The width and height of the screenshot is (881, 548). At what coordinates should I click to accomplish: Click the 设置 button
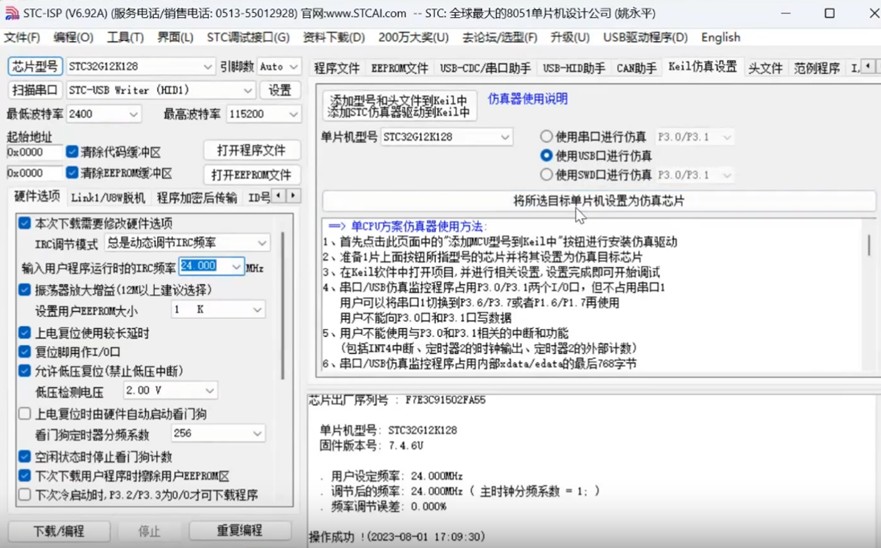[x=280, y=90]
